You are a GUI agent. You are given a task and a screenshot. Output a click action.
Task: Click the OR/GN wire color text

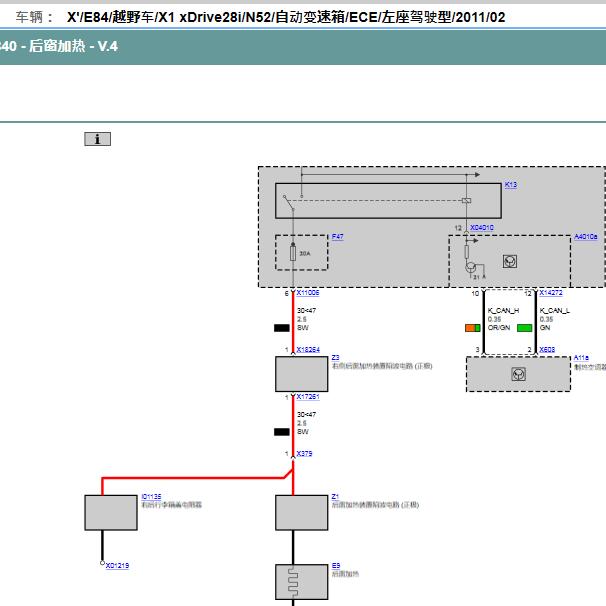(499, 328)
